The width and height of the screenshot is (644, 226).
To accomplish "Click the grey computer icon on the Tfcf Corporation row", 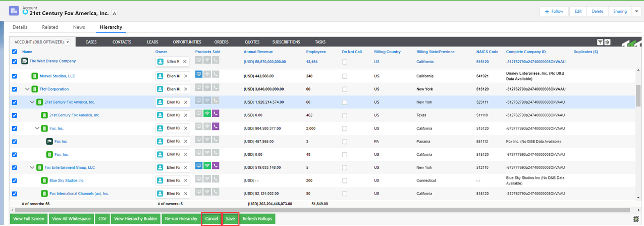I will (x=199, y=87).
